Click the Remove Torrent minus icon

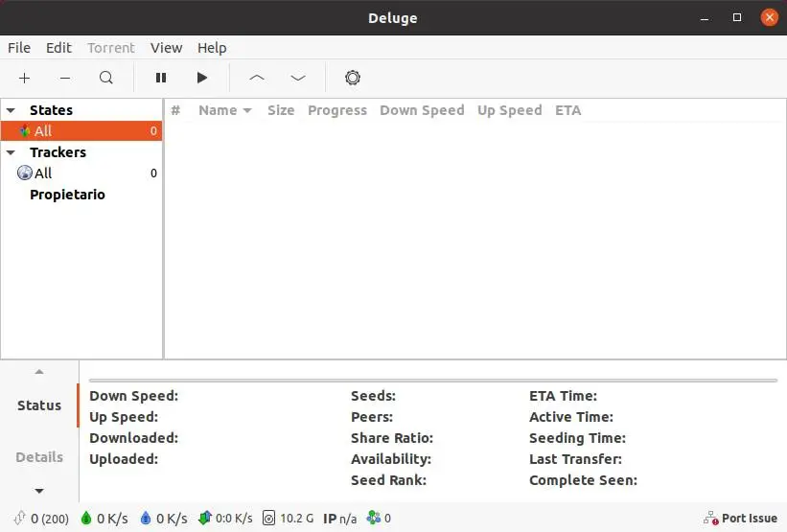tap(65, 78)
